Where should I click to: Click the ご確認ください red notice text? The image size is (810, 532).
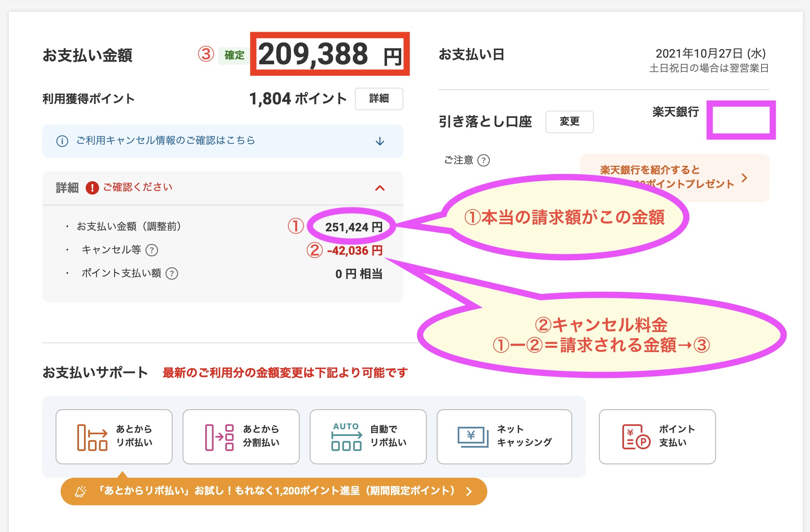[138, 187]
